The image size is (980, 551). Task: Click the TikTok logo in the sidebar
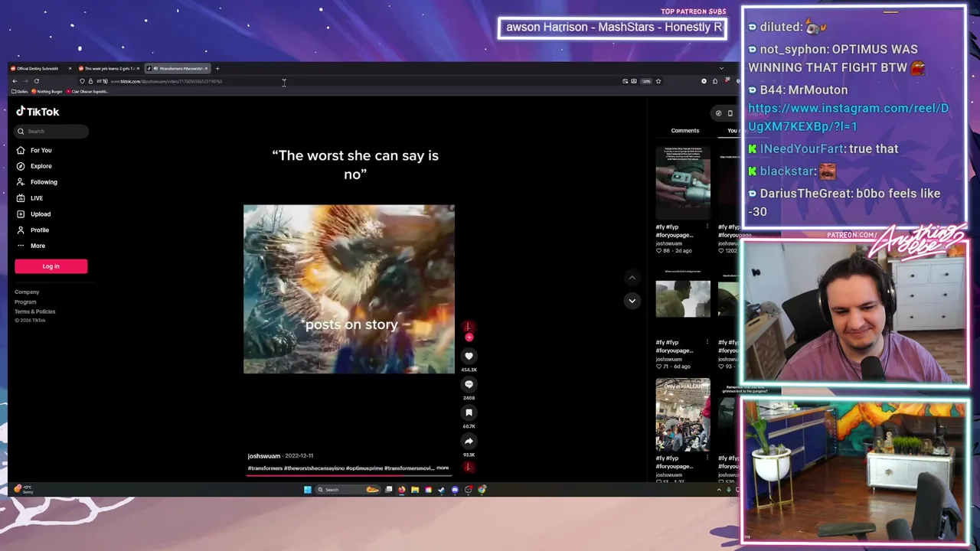tap(38, 112)
